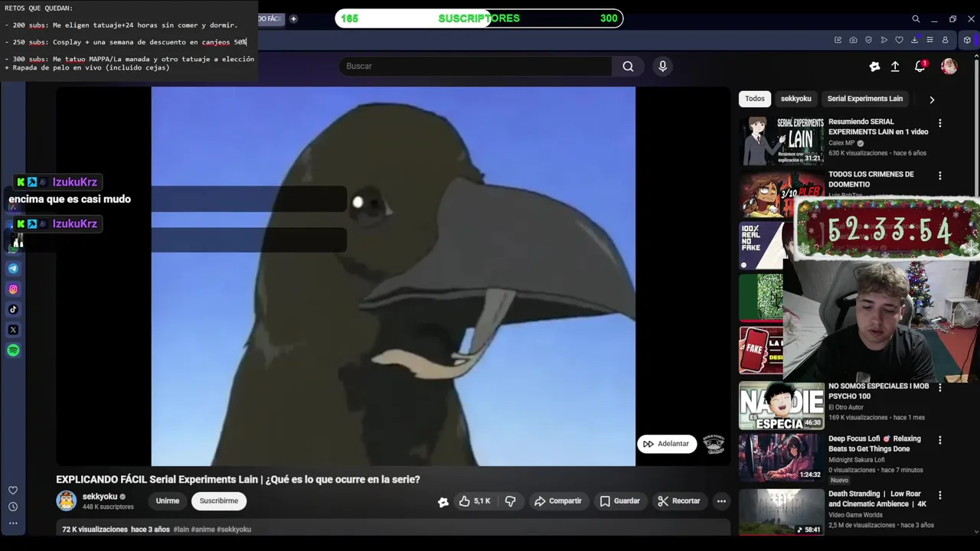Open options for Resumiendo SERIAL EXPERIMENTS LAIN video
Screen dimensions: 980x551
point(940,122)
